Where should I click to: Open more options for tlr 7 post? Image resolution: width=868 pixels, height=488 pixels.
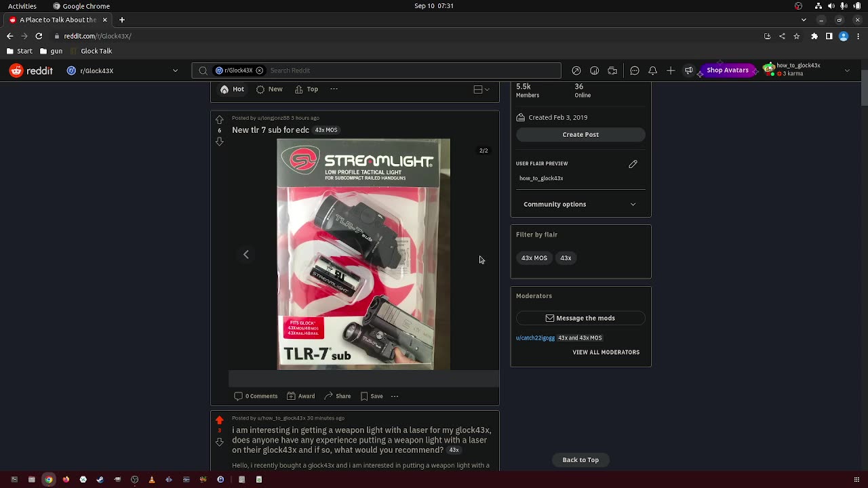(395, 396)
